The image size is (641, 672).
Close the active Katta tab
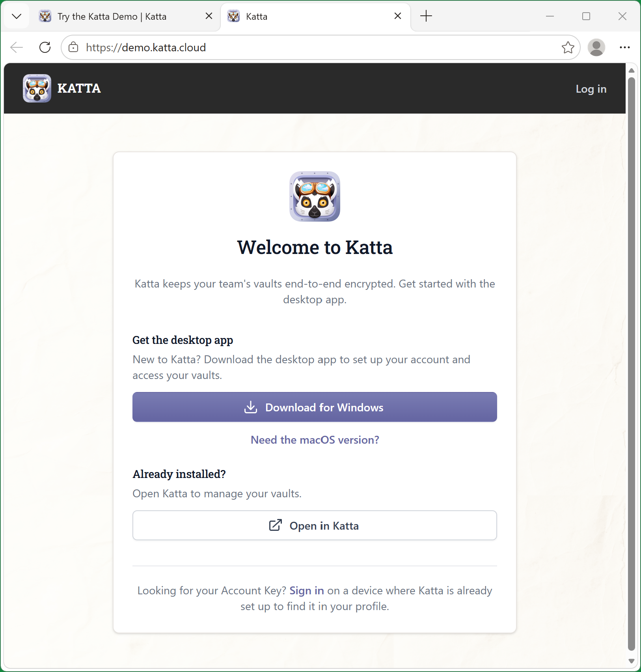coord(398,16)
